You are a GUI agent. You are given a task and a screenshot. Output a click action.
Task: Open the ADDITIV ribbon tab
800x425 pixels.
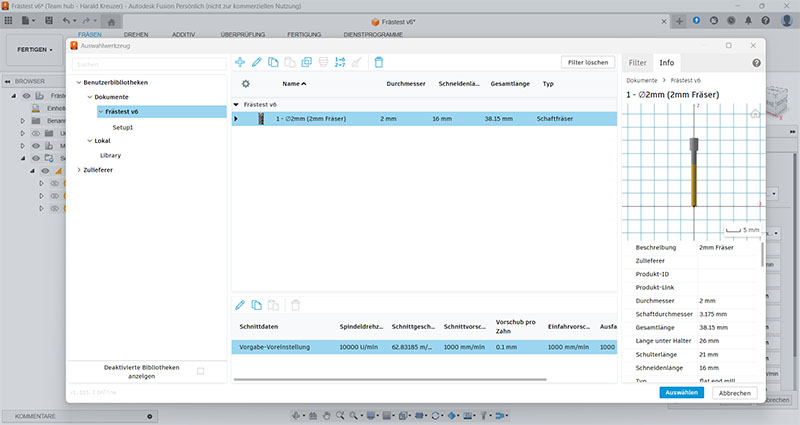(x=184, y=35)
